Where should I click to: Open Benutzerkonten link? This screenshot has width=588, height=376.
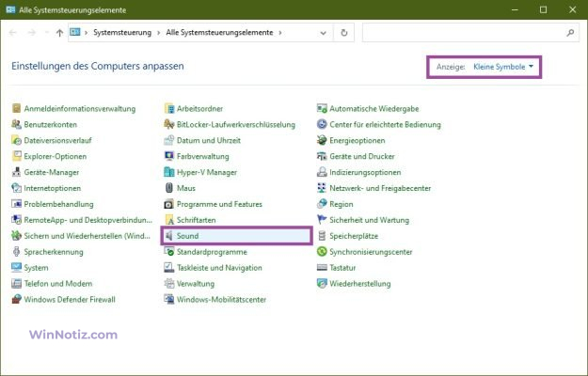point(50,124)
